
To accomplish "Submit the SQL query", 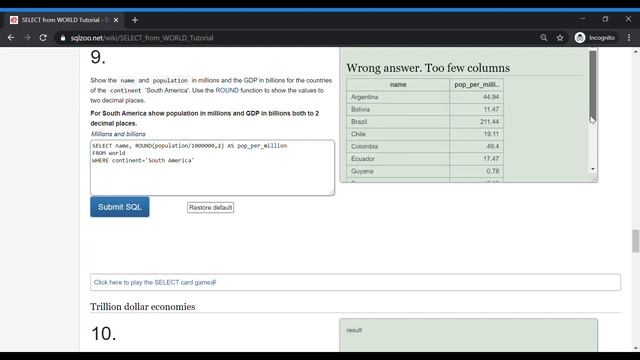I will pos(120,207).
